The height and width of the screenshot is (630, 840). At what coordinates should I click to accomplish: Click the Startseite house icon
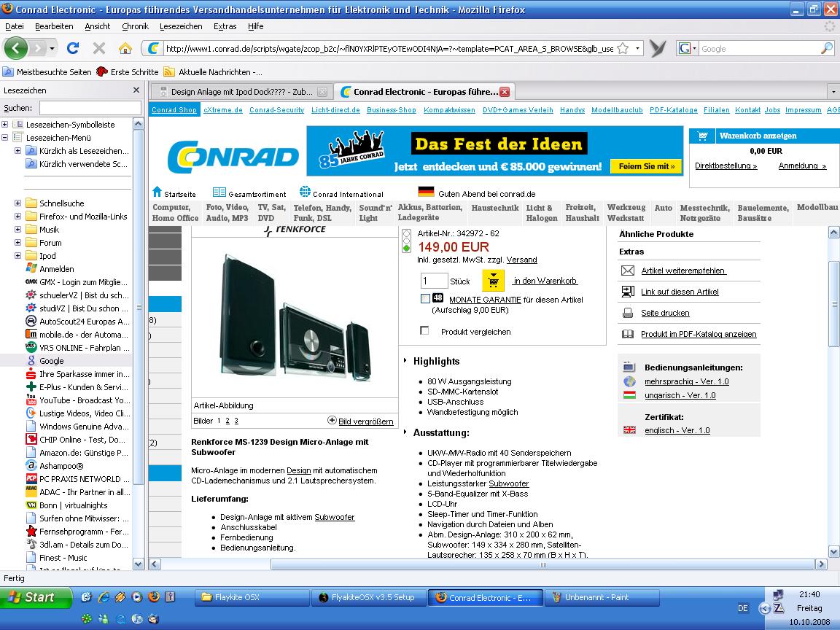tap(157, 191)
